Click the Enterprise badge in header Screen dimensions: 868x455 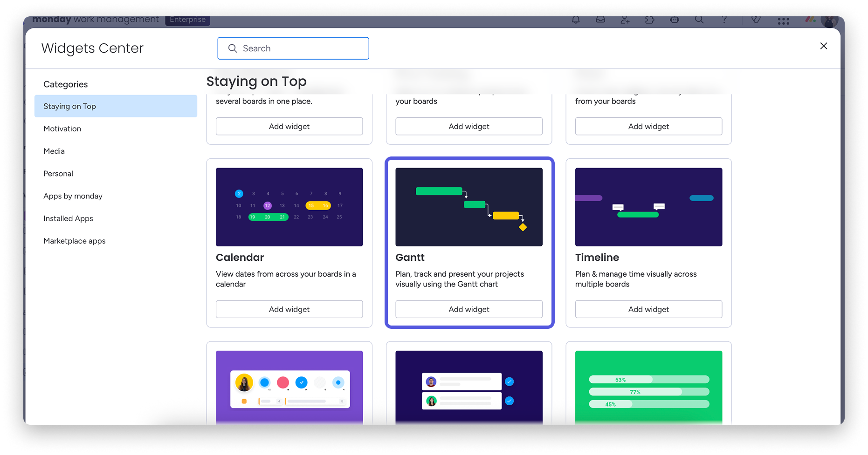click(187, 20)
